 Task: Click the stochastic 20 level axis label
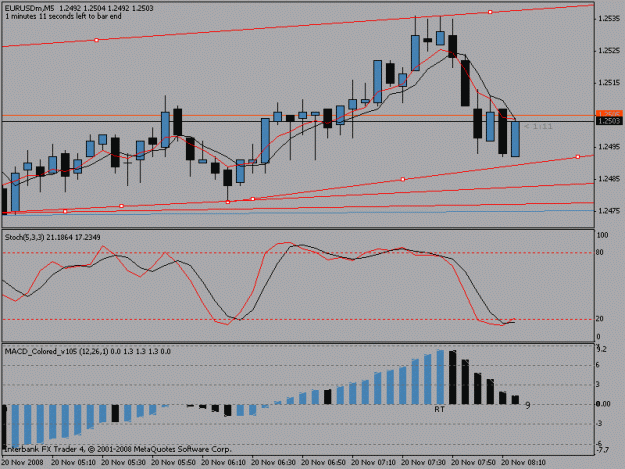pyautogui.click(x=599, y=319)
